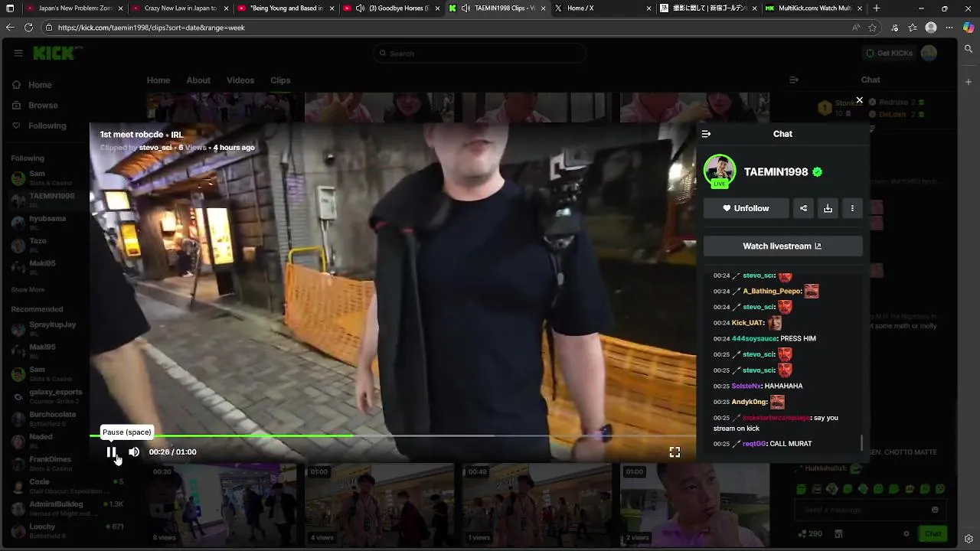Click the Kick search field
980x551 pixels.
click(x=479, y=54)
